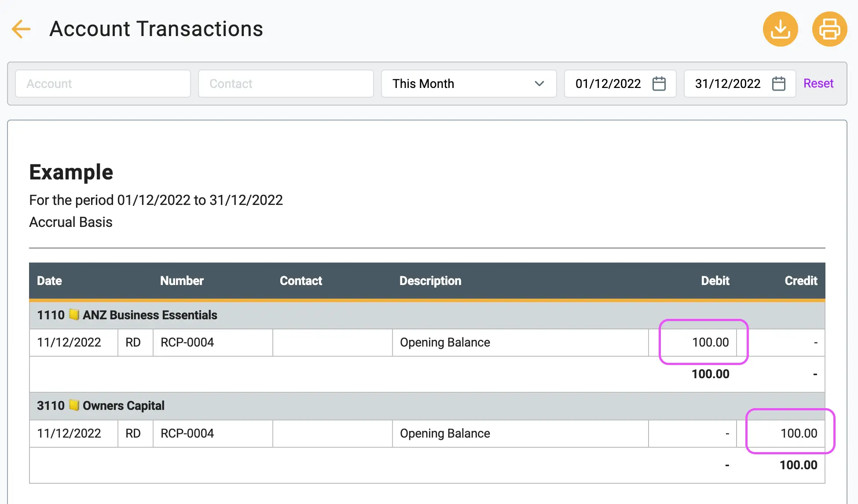The width and height of the screenshot is (858, 504).
Task: Click the Number column header
Action: (182, 281)
